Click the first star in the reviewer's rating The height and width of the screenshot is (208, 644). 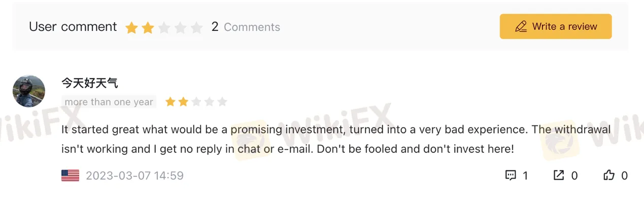170,102
